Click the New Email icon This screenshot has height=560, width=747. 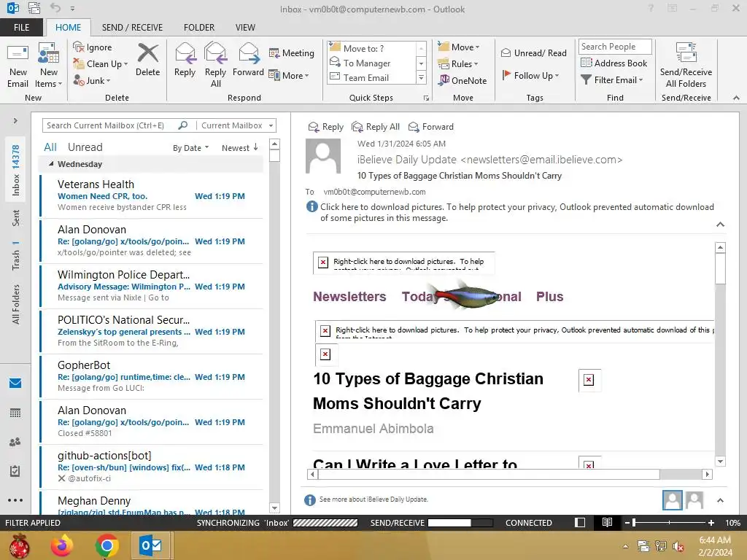[x=18, y=65]
